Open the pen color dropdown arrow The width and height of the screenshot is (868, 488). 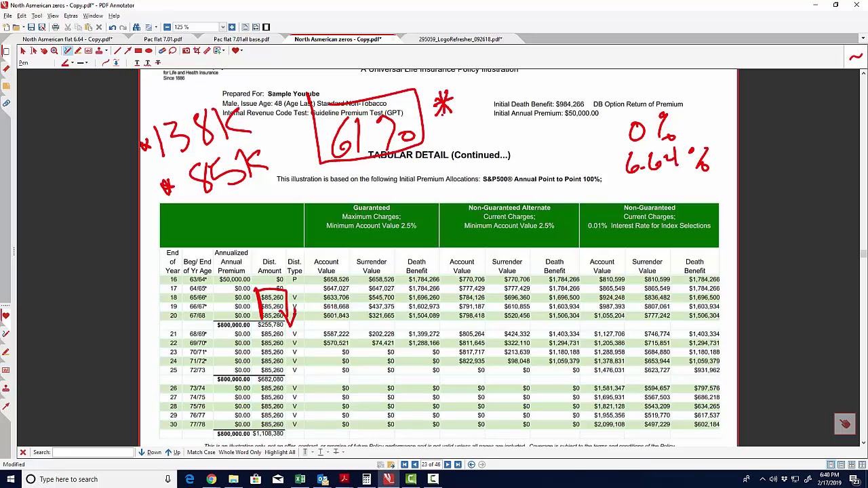coord(73,63)
